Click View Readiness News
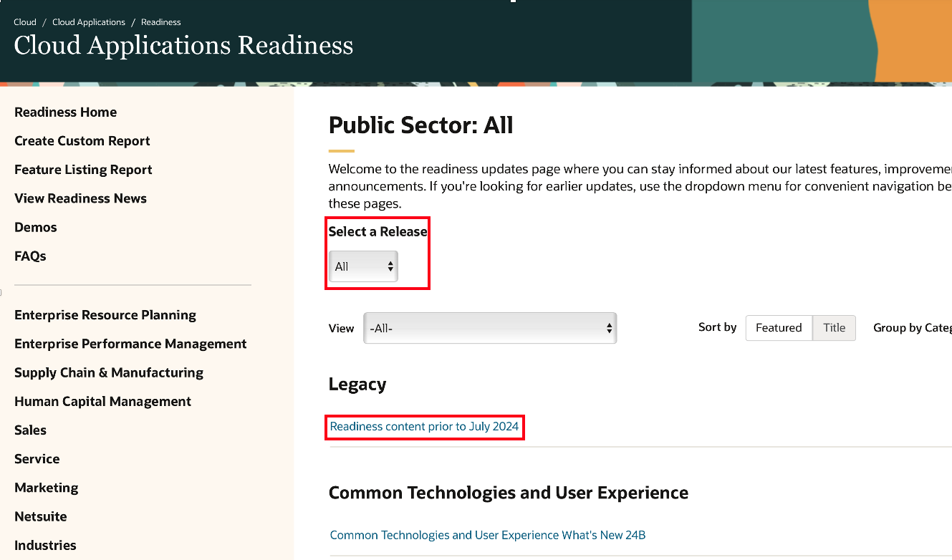 (80, 198)
